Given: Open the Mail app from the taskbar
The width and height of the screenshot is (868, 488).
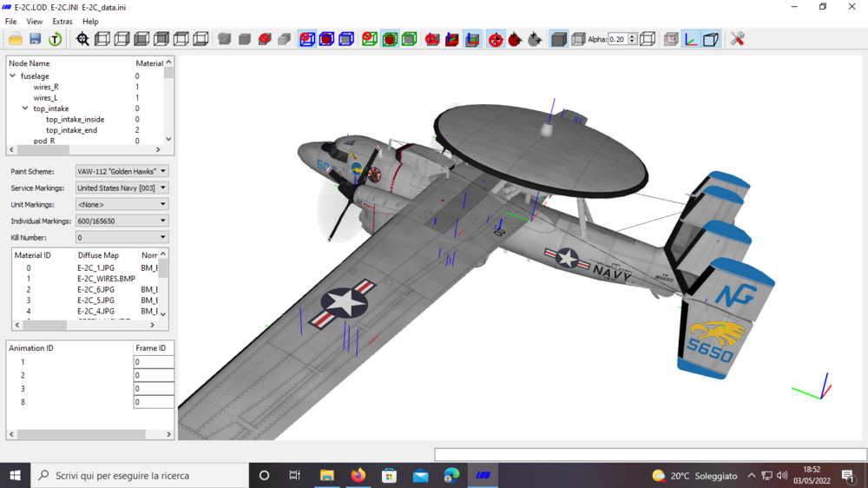Looking at the screenshot, I should tap(421, 475).
